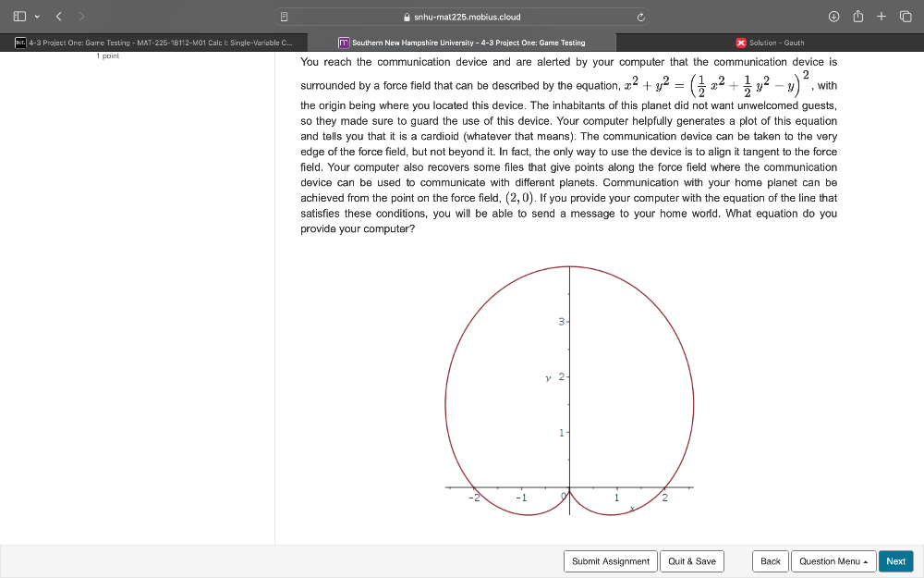Click the browser back navigation chevron

coord(57,16)
